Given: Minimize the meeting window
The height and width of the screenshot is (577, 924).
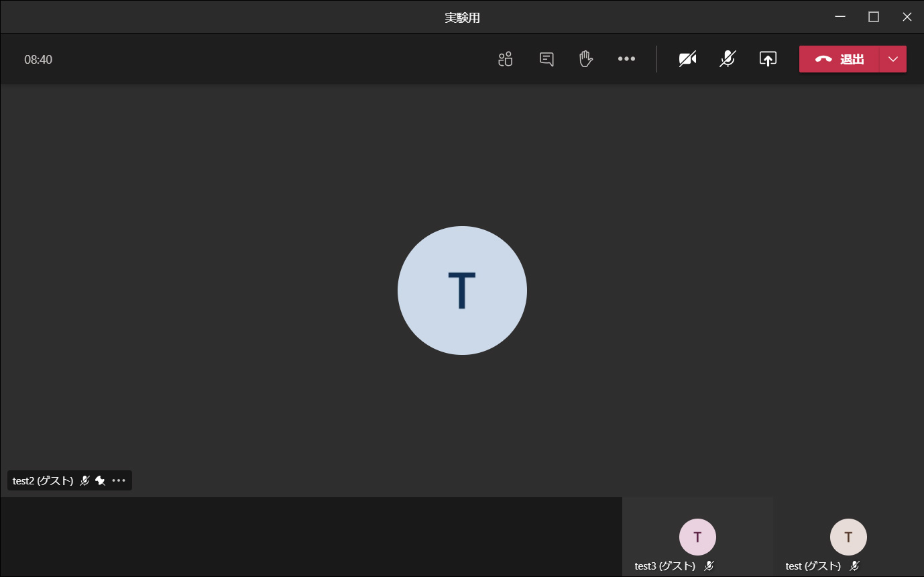Looking at the screenshot, I should point(840,17).
